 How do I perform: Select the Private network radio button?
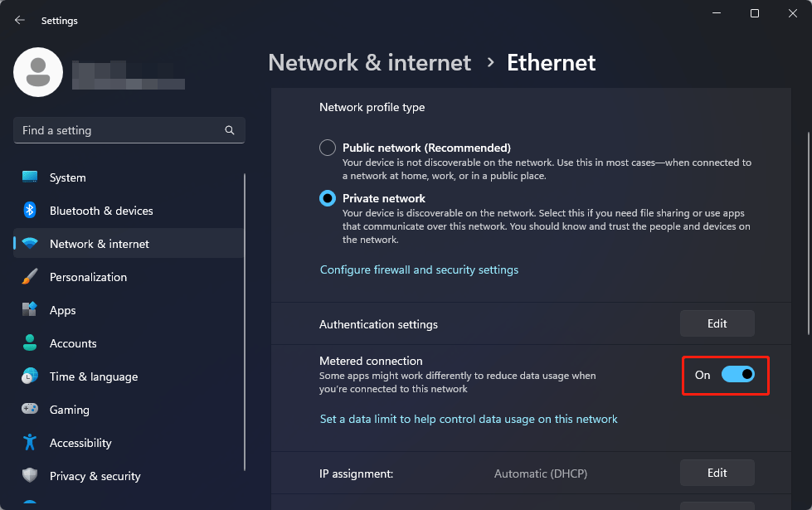point(328,199)
